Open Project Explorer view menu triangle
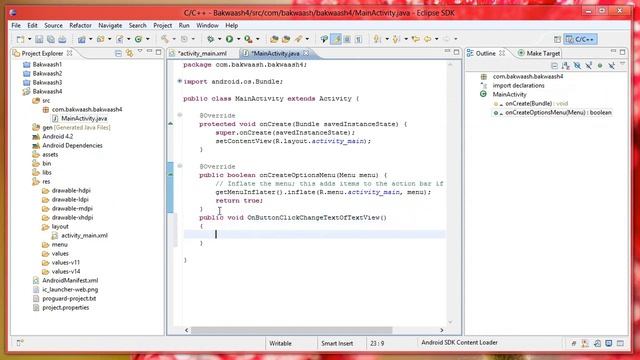The height and width of the screenshot is (360, 640). tap(140, 52)
